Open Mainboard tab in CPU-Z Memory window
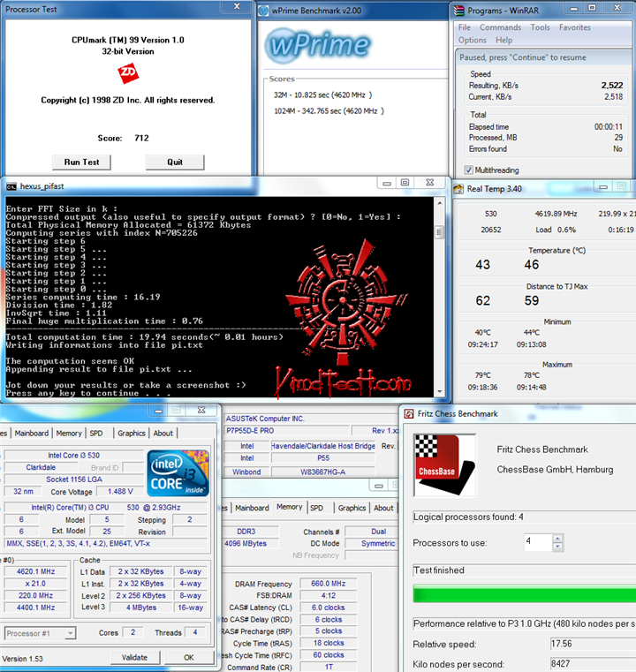This screenshot has width=636, height=672. coord(252,508)
